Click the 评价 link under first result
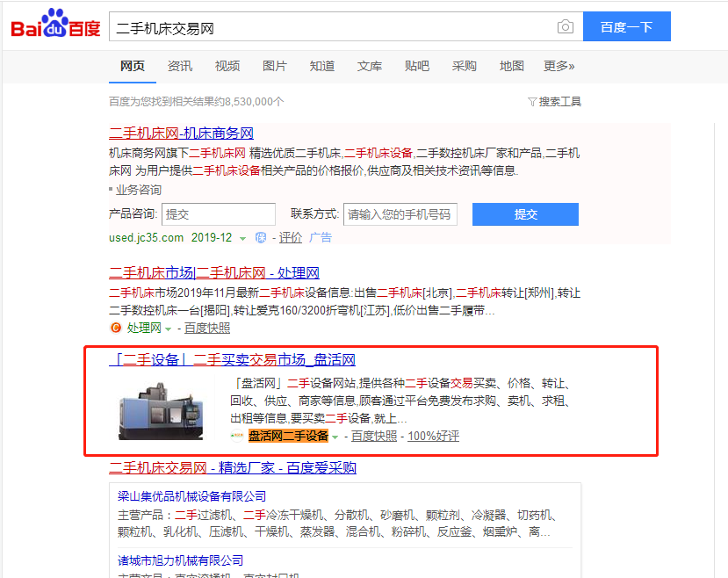The width and height of the screenshot is (728, 578). 291,238
